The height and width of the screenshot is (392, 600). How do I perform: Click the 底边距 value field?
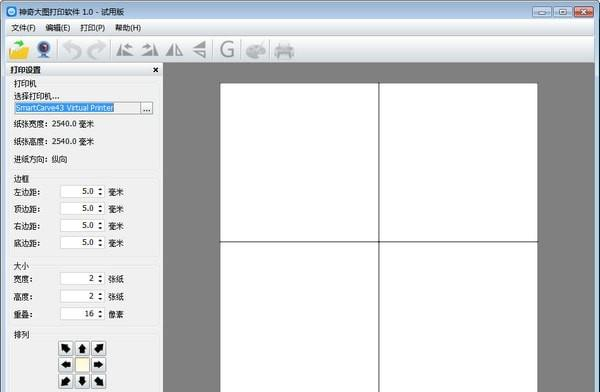coord(78,242)
